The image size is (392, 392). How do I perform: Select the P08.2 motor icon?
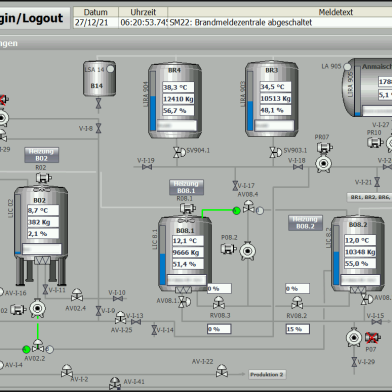pyautogui.click(x=228, y=248)
